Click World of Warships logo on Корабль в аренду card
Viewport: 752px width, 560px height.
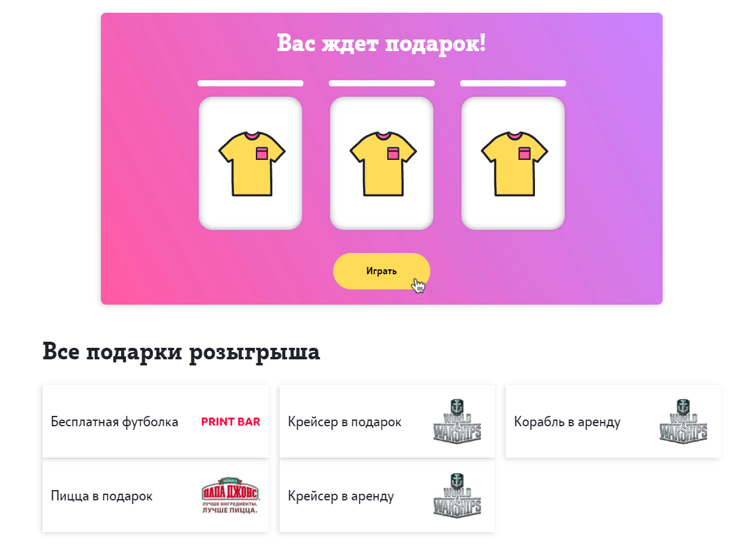[683, 421]
